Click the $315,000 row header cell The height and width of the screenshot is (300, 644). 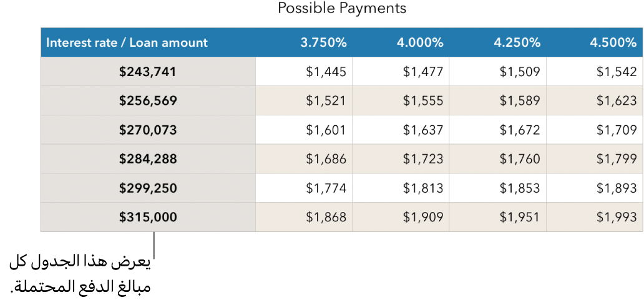pos(148,218)
